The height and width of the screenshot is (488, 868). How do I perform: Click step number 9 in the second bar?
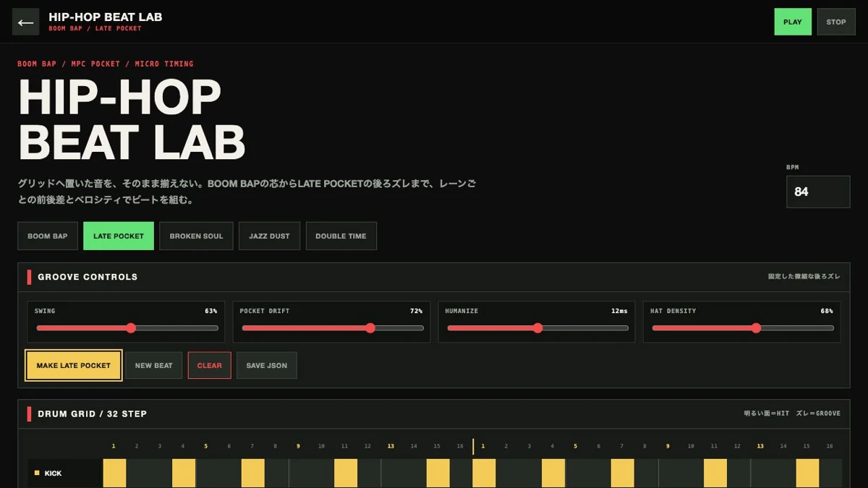point(668,446)
